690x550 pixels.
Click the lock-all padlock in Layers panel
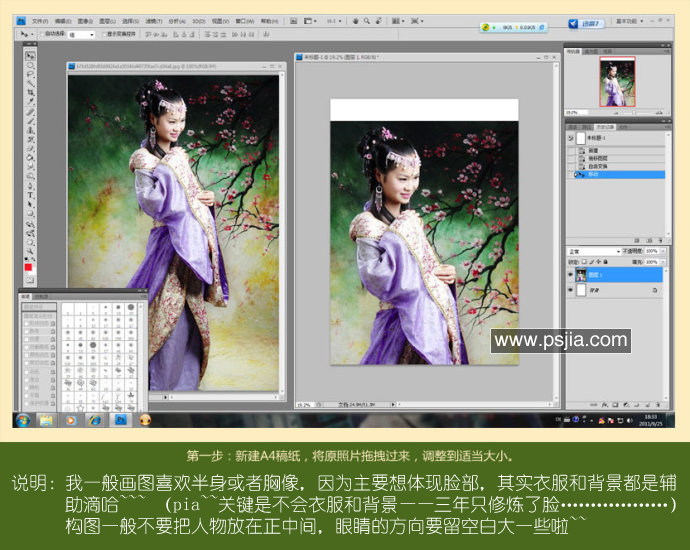click(606, 262)
